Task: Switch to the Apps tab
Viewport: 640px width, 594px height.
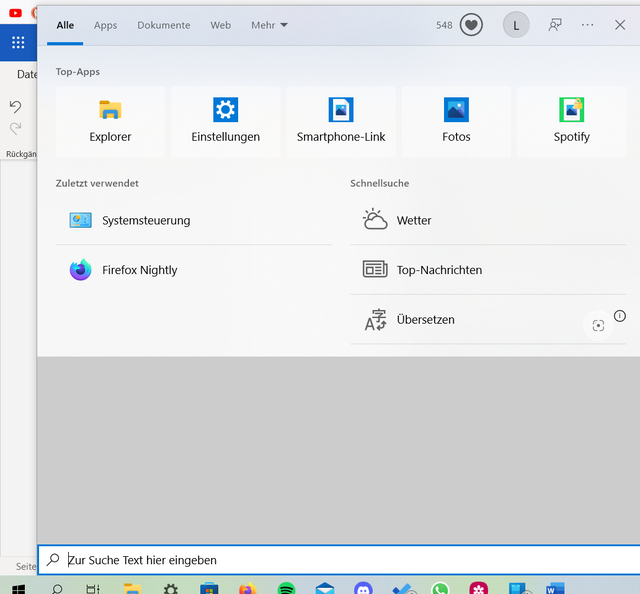Action: point(105,25)
